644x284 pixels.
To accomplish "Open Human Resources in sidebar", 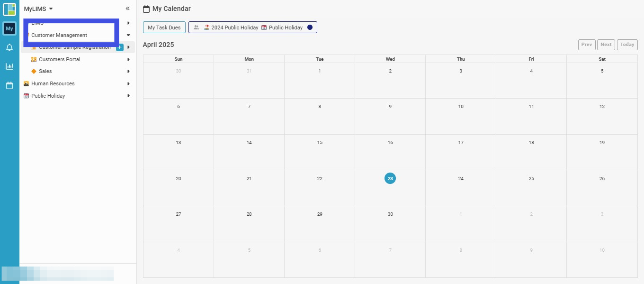I will point(53,83).
